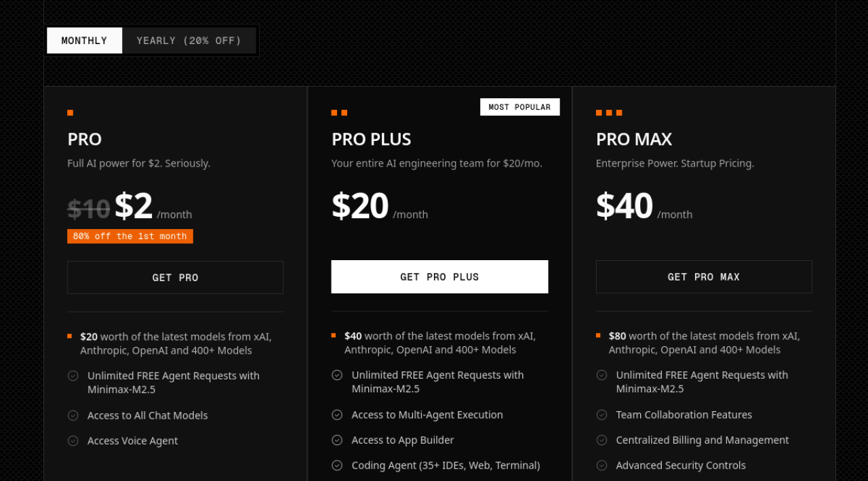
Task: Click the 80% off the 1st month badge
Action: [x=130, y=236]
